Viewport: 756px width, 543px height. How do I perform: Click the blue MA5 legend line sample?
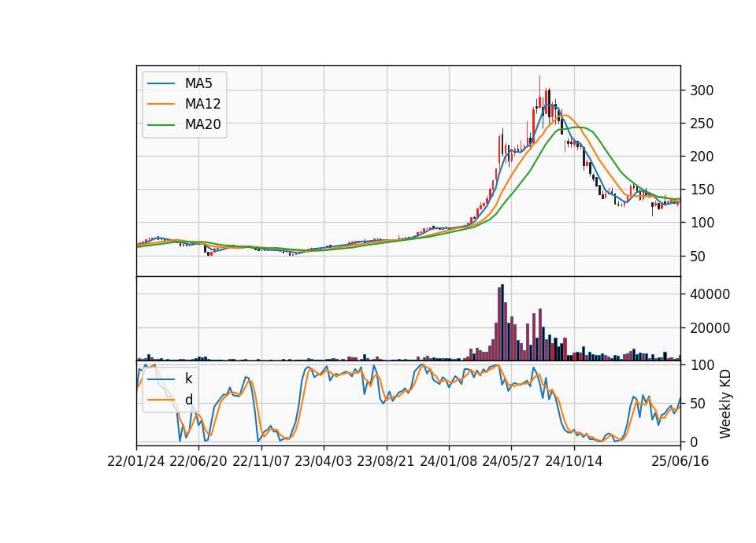161,83
